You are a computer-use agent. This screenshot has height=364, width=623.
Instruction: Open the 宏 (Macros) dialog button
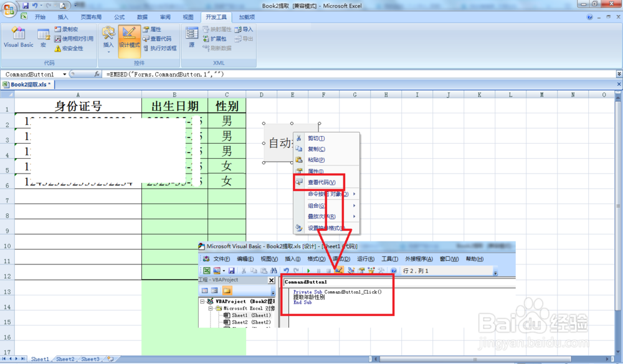tap(44, 38)
